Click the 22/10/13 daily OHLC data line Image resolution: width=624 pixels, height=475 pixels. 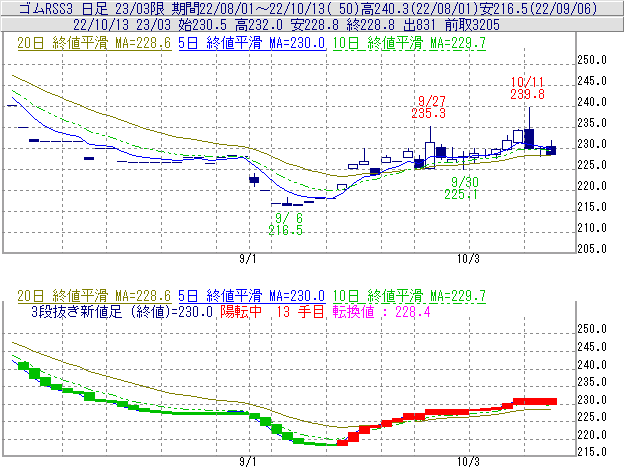tap(287, 25)
